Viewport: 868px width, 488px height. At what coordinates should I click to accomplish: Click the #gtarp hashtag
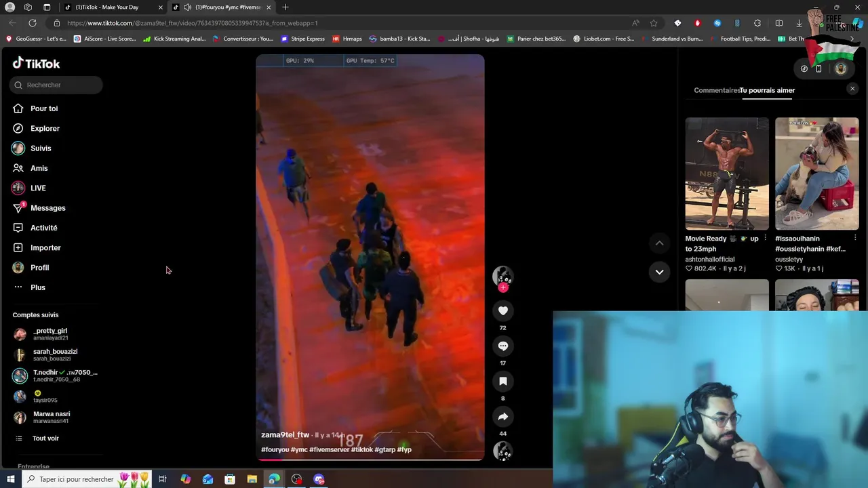pyautogui.click(x=385, y=449)
